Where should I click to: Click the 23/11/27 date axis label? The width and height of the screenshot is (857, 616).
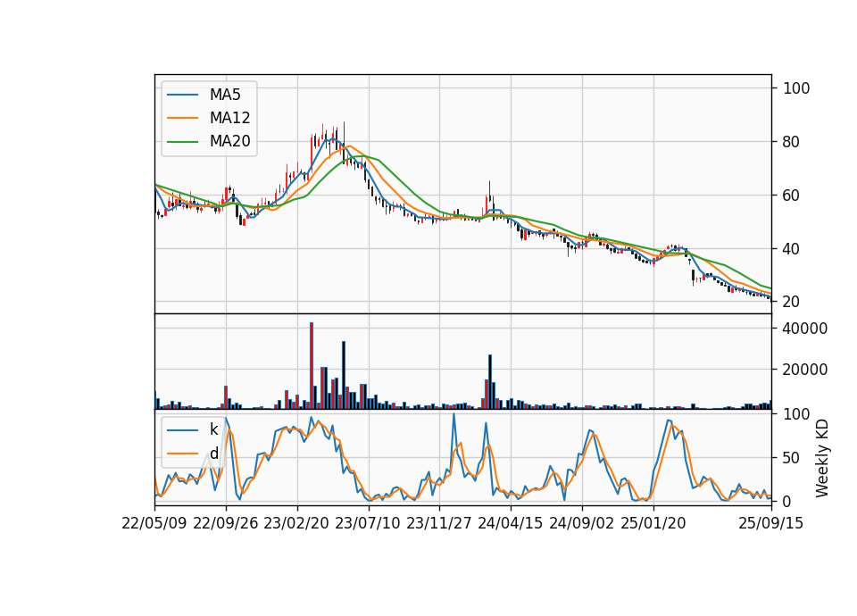(439, 523)
